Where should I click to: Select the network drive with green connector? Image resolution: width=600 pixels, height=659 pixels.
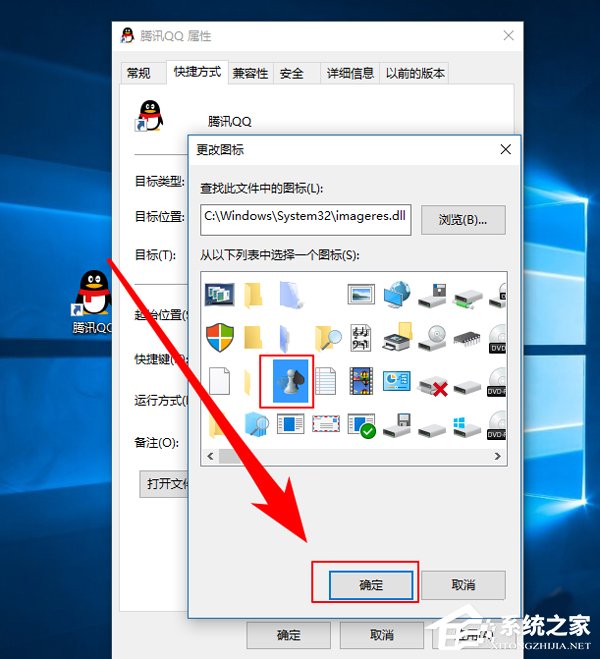(x=468, y=299)
